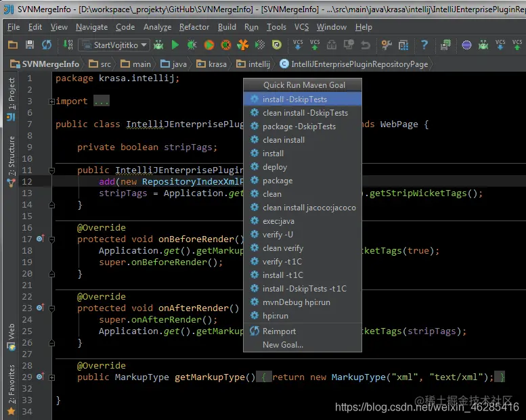Choose clean install jacoco:jacoco goal
The width and height of the screenshot is (526, 420).
(303, 208)
